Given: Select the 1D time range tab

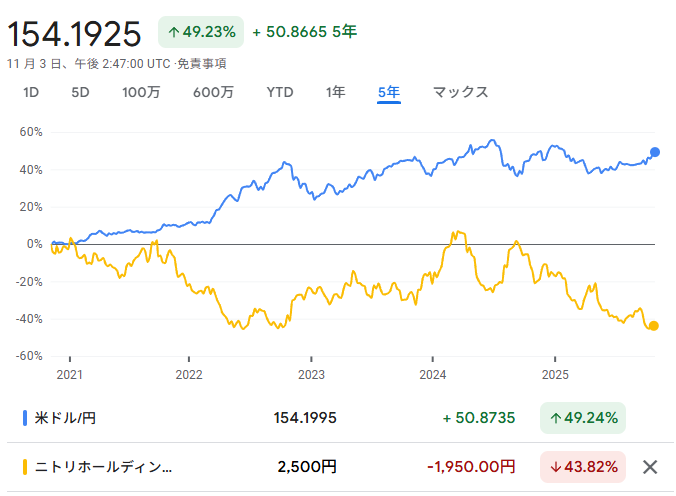Looking at the screenshot, I should (31, 92).
